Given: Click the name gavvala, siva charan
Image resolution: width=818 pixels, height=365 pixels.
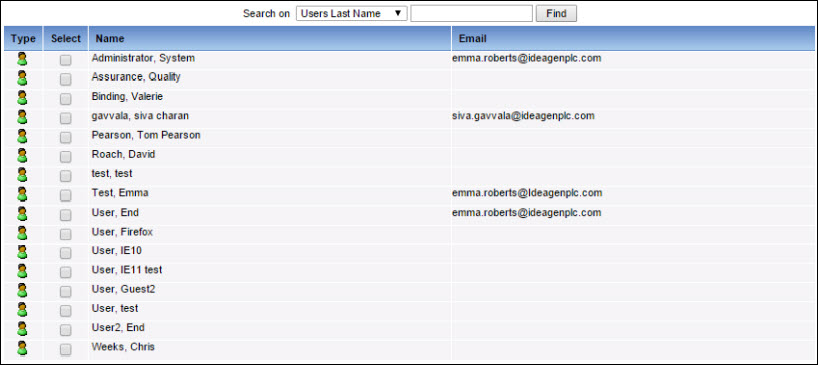Looking at the screenshot, I should coord(140,116).
